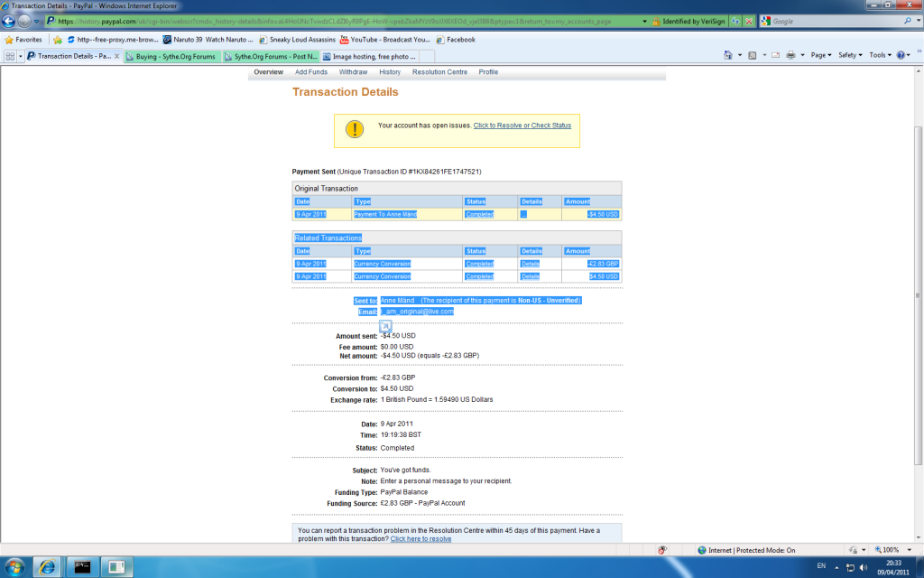Image resolution: width=924 pixels, height=578 pixels.
Task: Open the Safety menu
Action: click(x=850, y=55)
